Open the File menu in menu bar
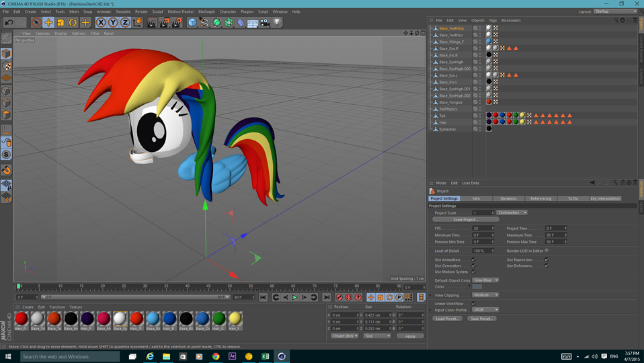Viewport: 644px width, 363px height. tap(6, 11)
